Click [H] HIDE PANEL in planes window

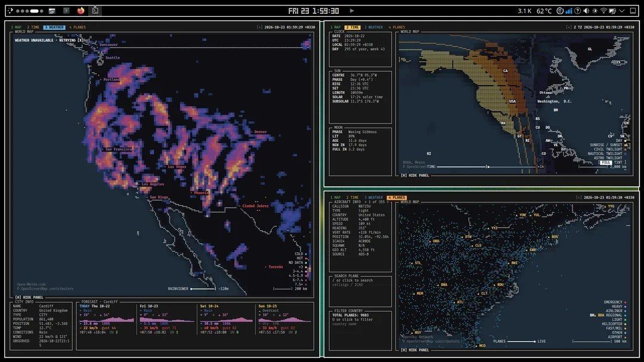415,350
